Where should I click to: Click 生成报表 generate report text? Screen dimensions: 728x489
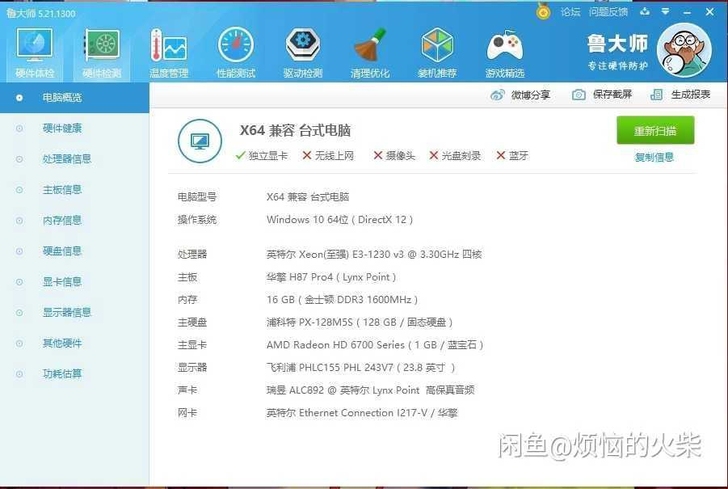tap(690, 95)
